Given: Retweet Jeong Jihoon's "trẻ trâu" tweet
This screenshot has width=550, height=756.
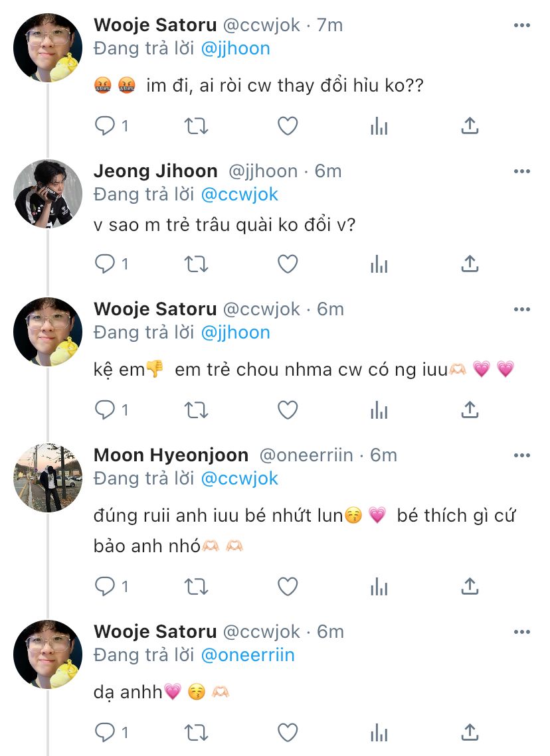Looking at the screenshot, I should [196, 264].
